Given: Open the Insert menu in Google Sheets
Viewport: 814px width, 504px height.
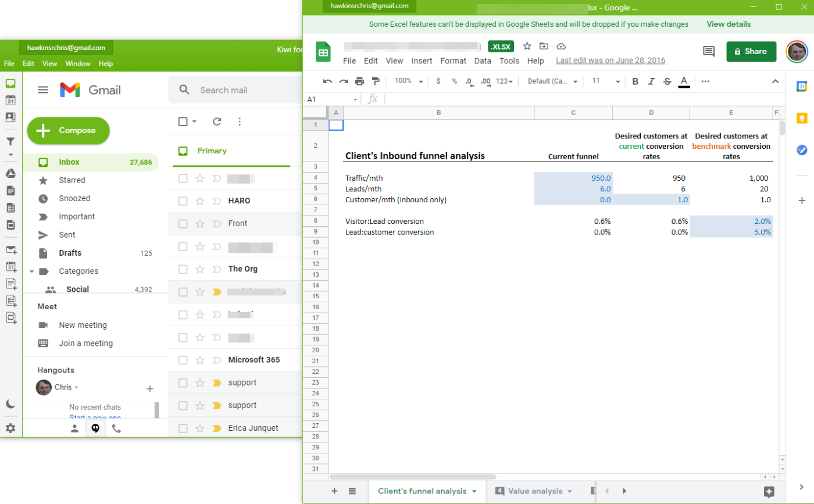Looking at the screenshot, I should [x=422, y=60].
